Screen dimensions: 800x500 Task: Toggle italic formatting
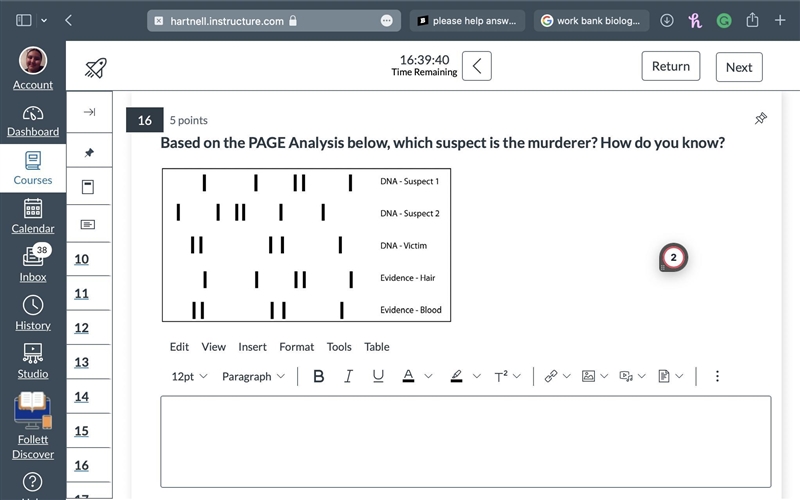tap(348, 377)
